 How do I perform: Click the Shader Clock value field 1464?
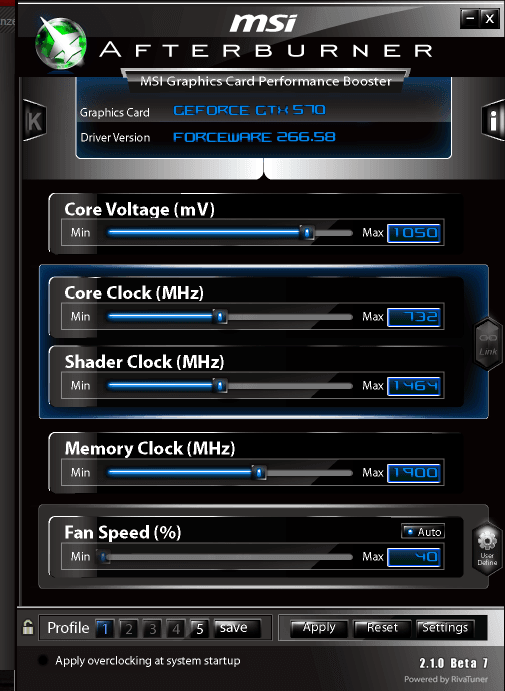pos(414,386)
